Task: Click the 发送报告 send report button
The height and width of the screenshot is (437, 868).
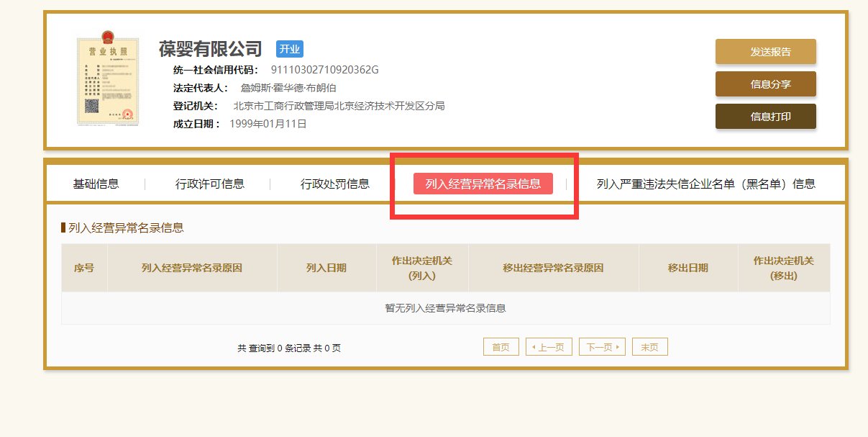Action: pos(765,52)
